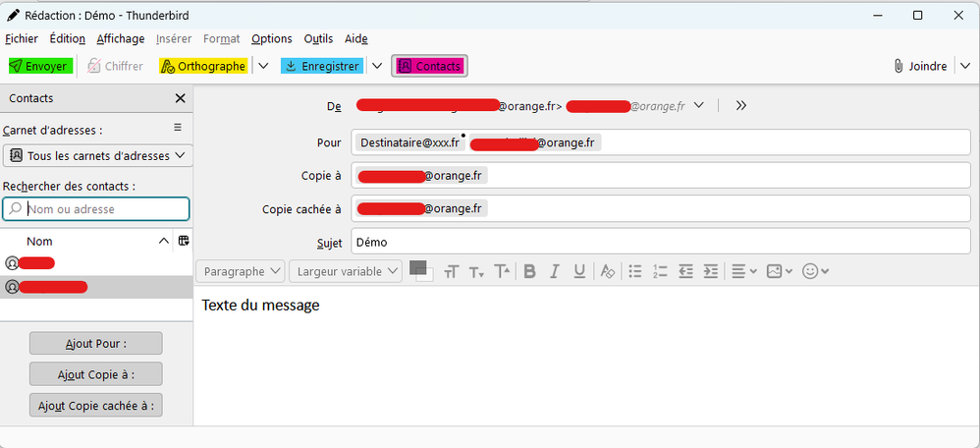Run the Orthographe spell check
980x448 pixels.
(x=203, y=67)
